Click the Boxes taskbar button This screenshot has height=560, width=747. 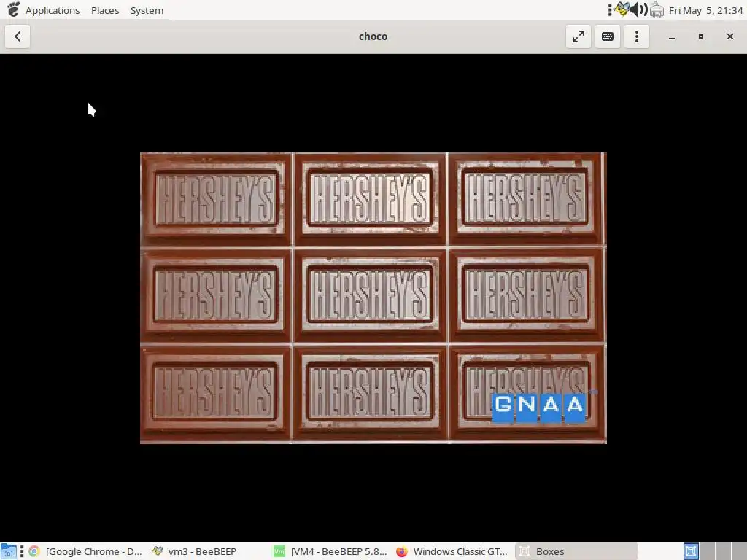(576, 551)
